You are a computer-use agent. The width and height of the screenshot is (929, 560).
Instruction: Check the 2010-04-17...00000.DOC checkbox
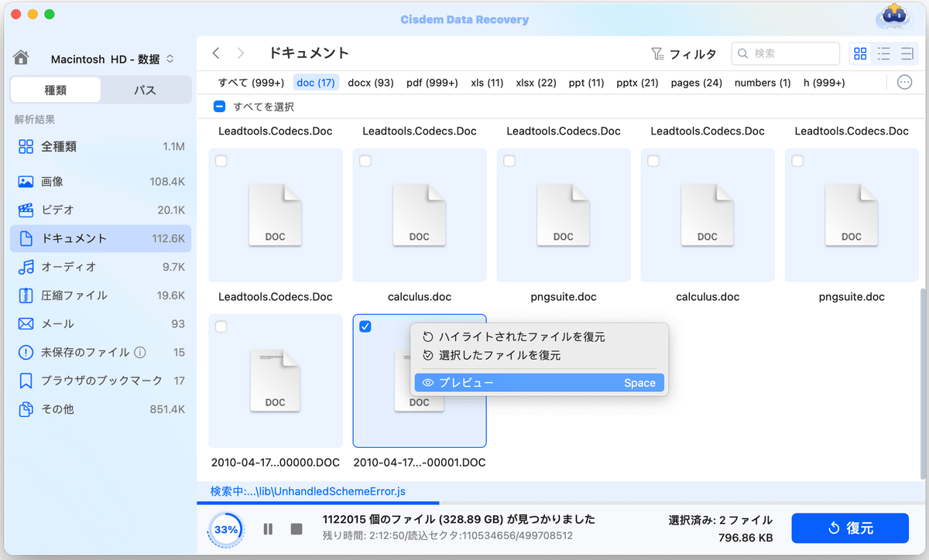point(221,326)
